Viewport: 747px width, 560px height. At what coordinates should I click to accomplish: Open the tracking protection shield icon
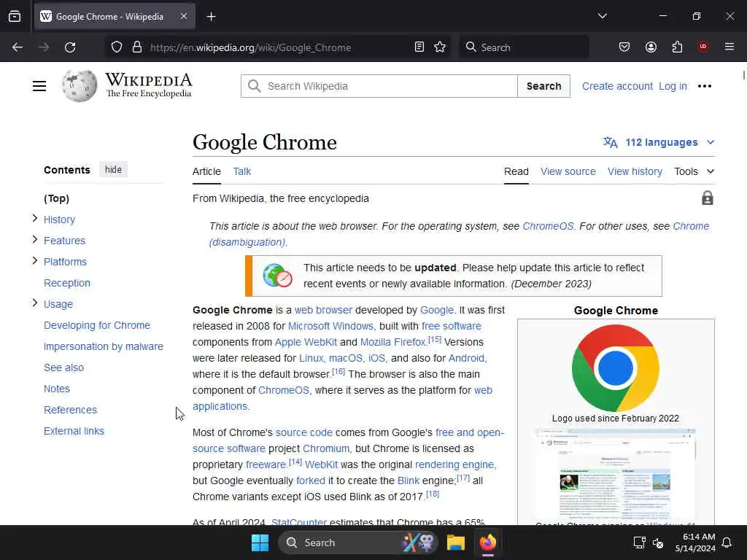point(117,47)
